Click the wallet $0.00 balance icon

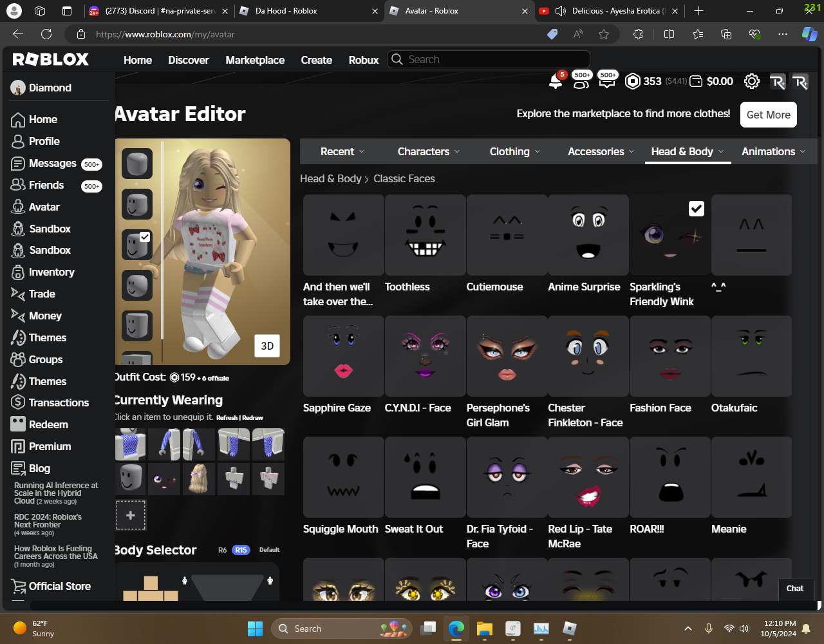click(696, 81)
